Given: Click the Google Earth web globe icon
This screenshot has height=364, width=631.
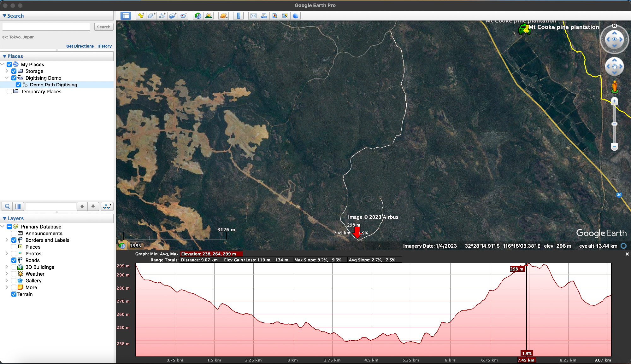Looking at the screenshot, I should 296,16.
